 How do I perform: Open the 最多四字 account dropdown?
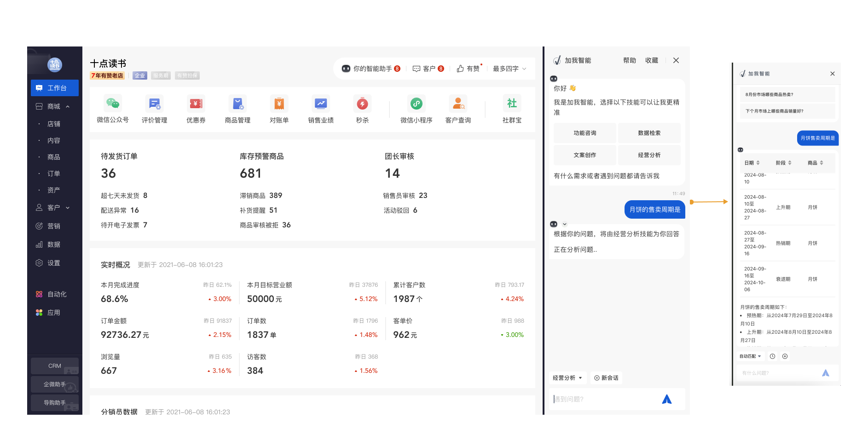(509, 69)
